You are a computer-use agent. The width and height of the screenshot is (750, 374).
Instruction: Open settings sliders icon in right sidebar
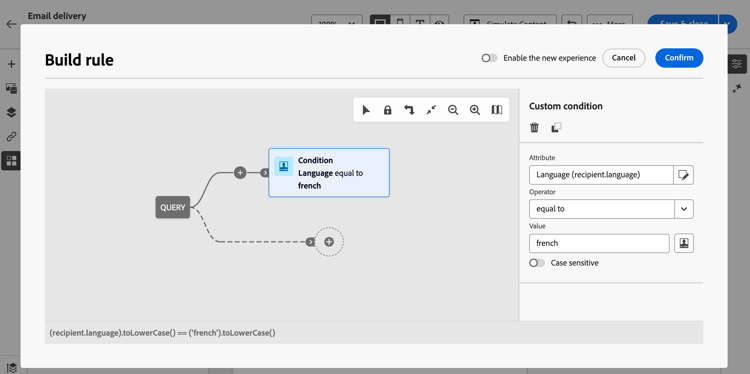[x=737, y=64]
